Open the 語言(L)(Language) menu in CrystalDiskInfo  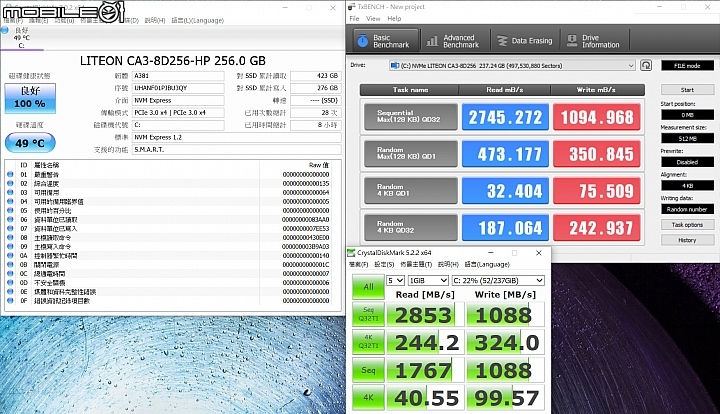click(197, 21)
